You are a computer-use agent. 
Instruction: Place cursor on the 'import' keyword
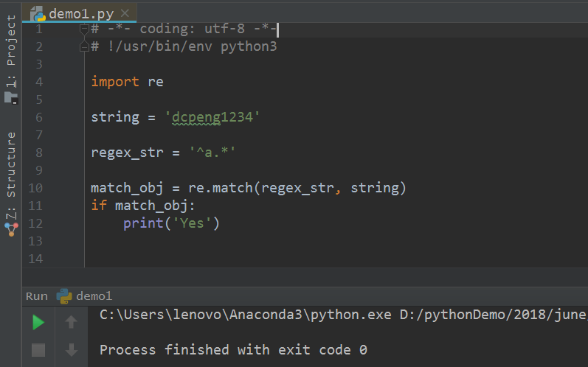[115, 82]
